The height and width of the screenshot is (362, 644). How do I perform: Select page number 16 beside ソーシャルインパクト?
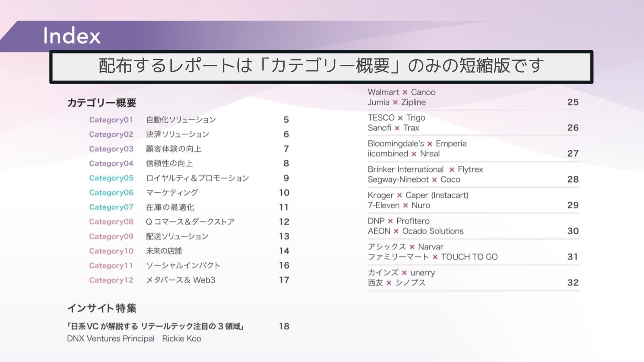coord(284,265)
